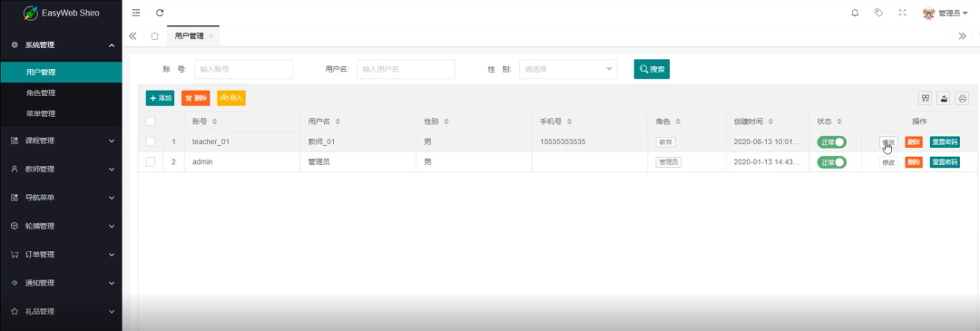
Task: Check the admin row checkbox
Action: tap(150, 161)
